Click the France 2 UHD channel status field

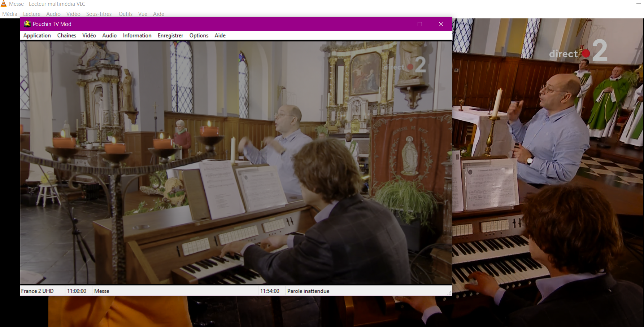click(x=43, y=291)
